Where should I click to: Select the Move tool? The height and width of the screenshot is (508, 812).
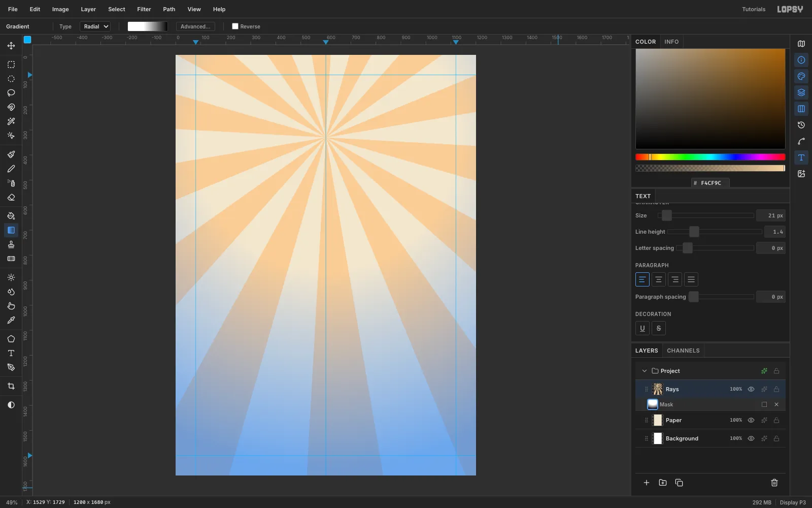(x=11, y=46)
